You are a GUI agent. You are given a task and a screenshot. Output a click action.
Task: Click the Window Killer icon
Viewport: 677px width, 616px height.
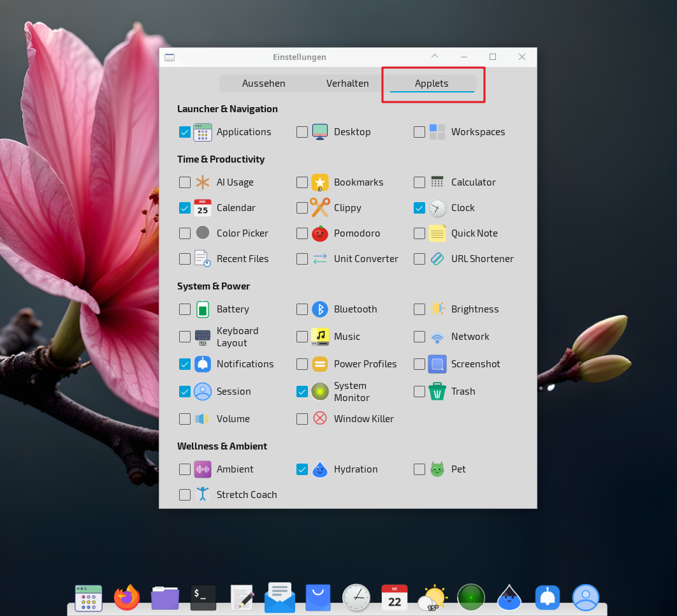click(320, 419)
